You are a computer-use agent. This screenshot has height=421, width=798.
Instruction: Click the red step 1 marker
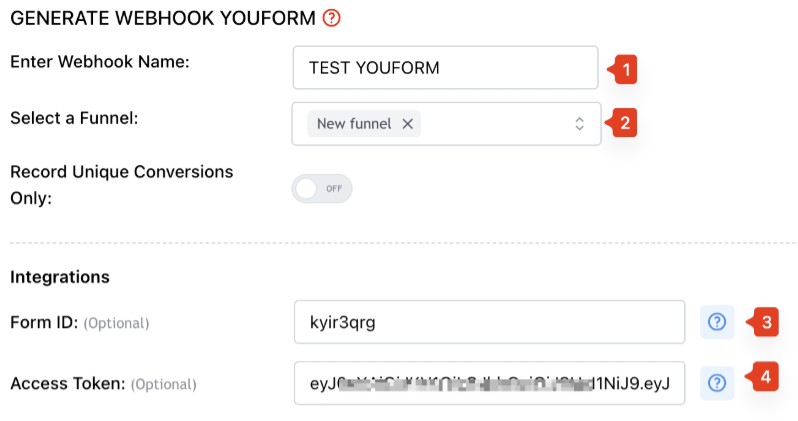(x=623, y=69)
